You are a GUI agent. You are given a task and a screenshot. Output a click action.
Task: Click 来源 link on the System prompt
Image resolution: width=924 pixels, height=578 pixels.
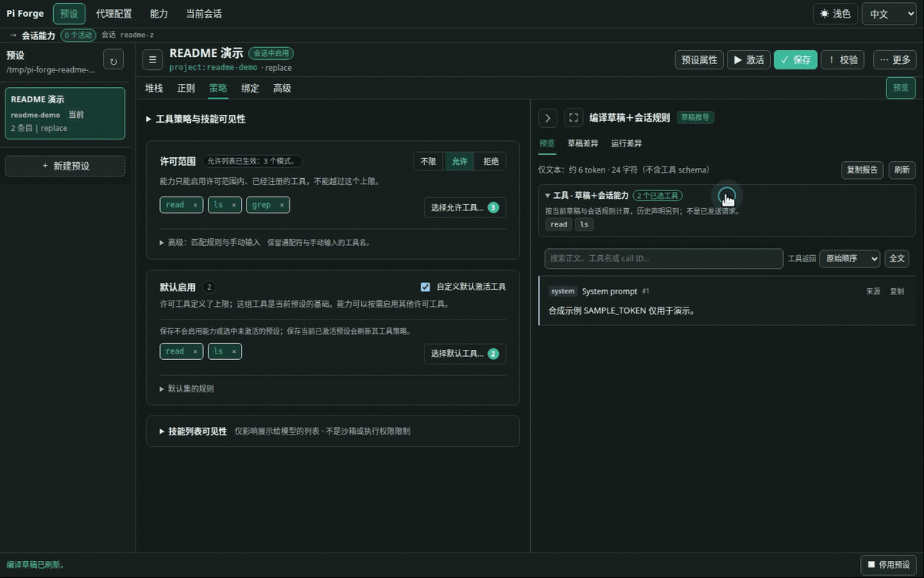873,291
